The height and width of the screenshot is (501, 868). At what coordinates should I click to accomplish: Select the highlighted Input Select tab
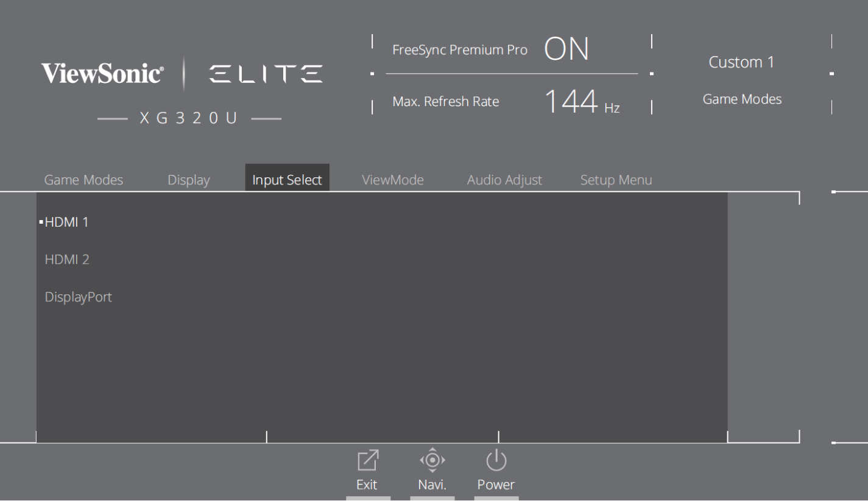(287, 180)
